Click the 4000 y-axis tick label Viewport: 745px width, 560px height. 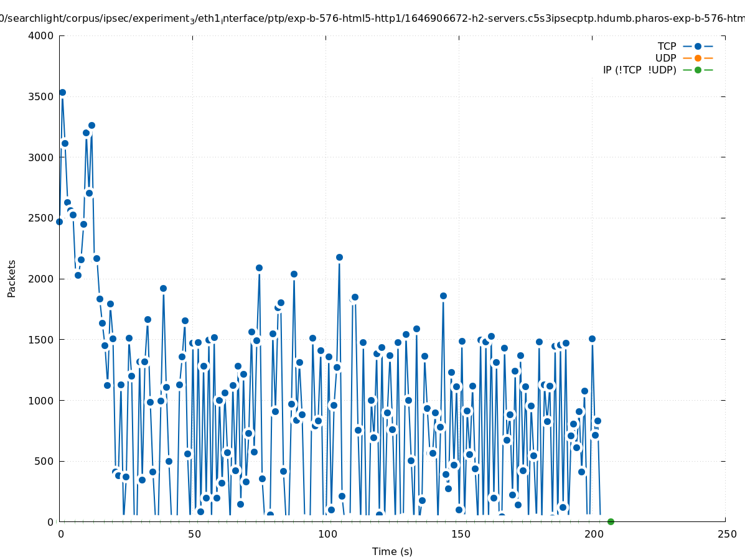41,36
